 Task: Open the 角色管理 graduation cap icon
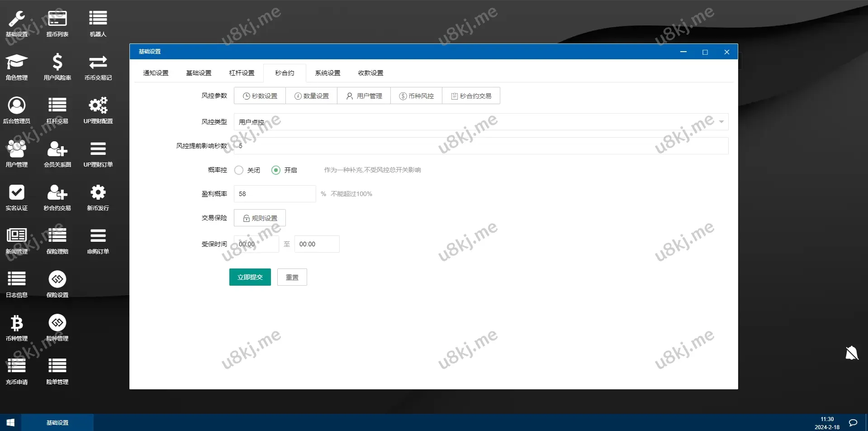[17, 62]
